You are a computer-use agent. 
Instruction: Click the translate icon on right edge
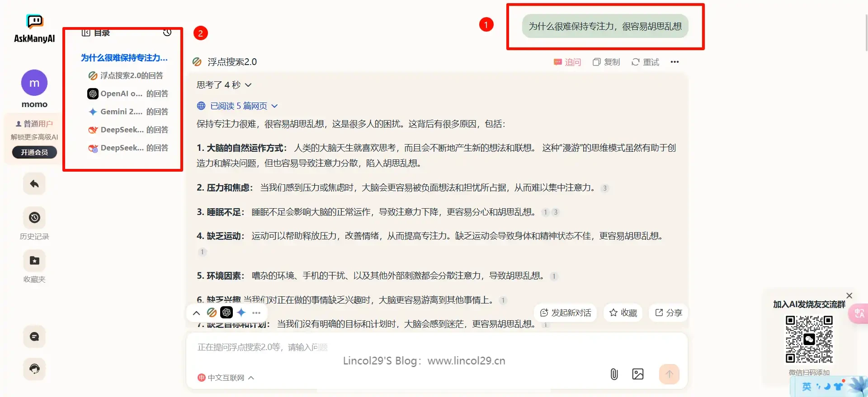coord(859,313)
